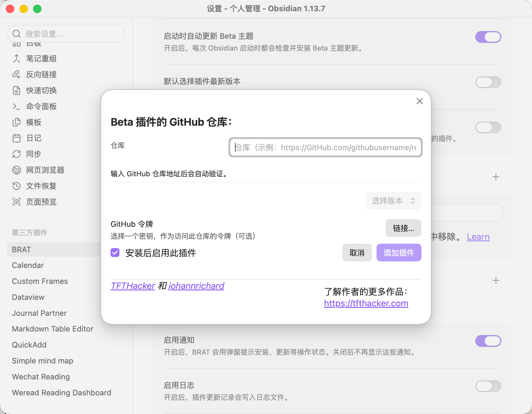Click the 模板 copy icon

click(17, 122)
